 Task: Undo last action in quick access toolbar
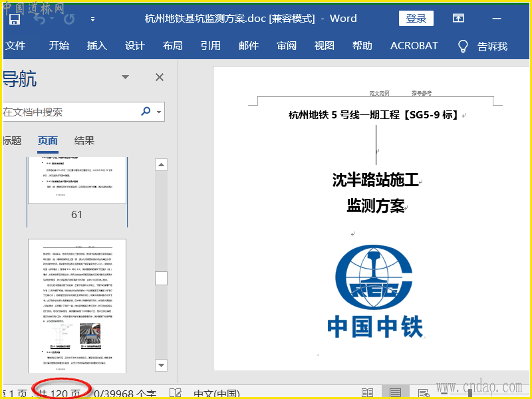40,19
